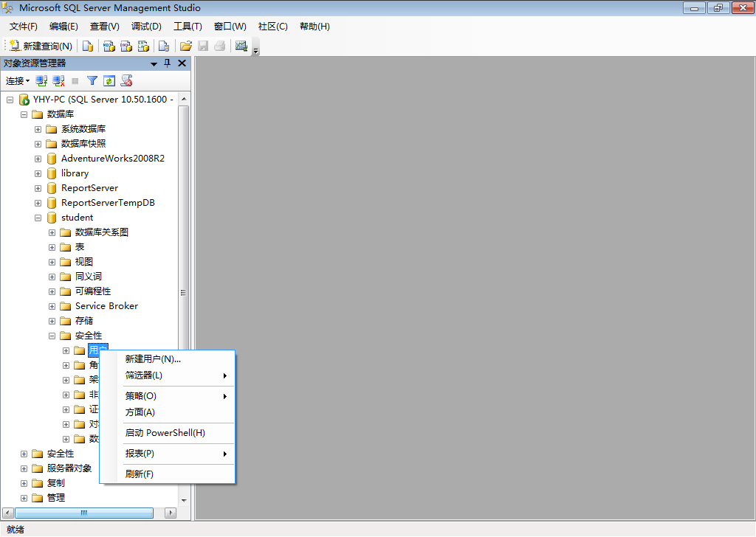Select the 视图 folder

[x=84, y=262]
